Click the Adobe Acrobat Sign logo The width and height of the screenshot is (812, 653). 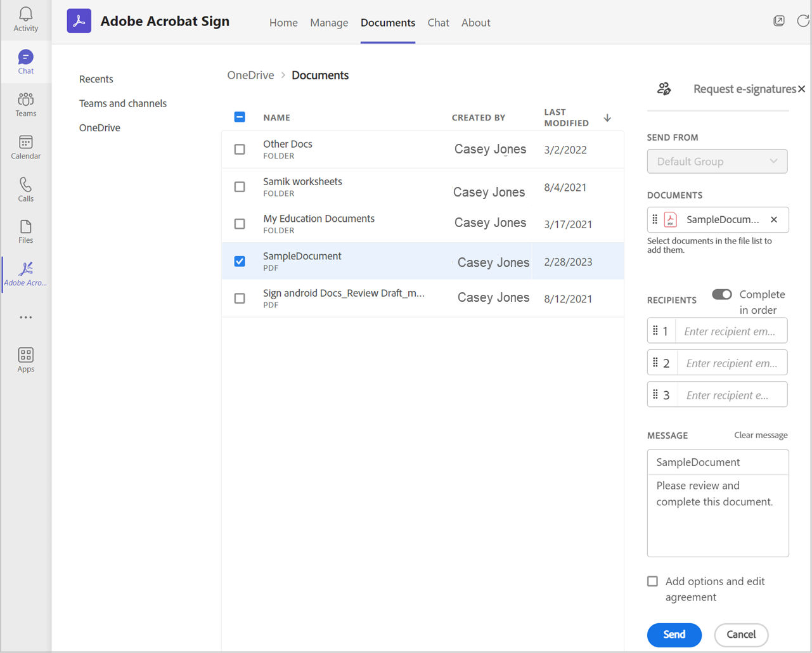79,21
